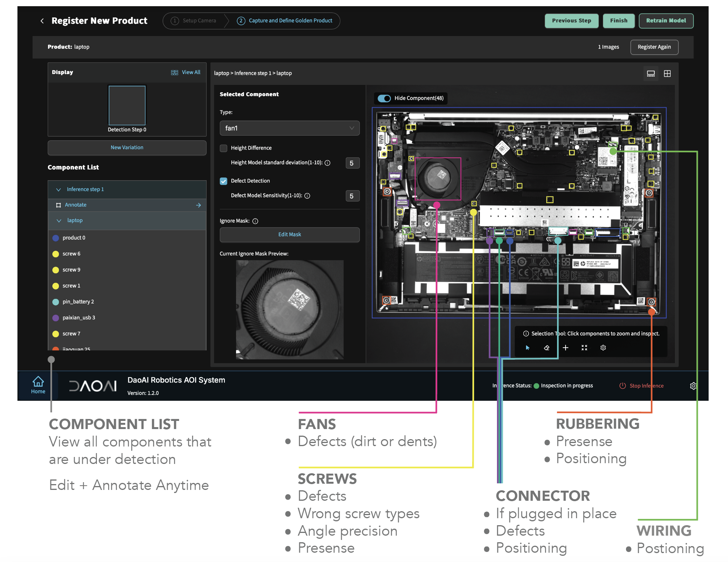Open the inspection toolbar settings gear
Viewport: 728px width, 562px height.
[603, 348]
